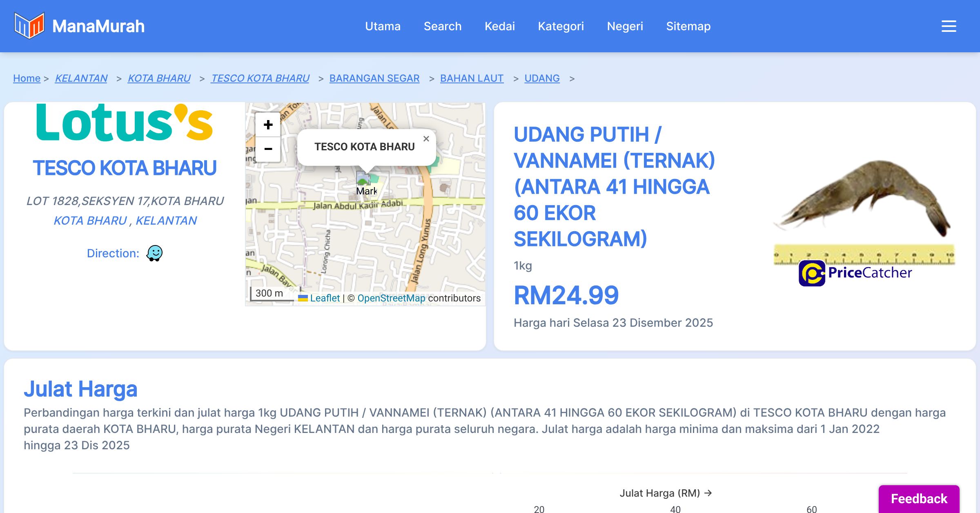Open the hamburger menu icon
This screenshot has height=513, width=980.
949,26
